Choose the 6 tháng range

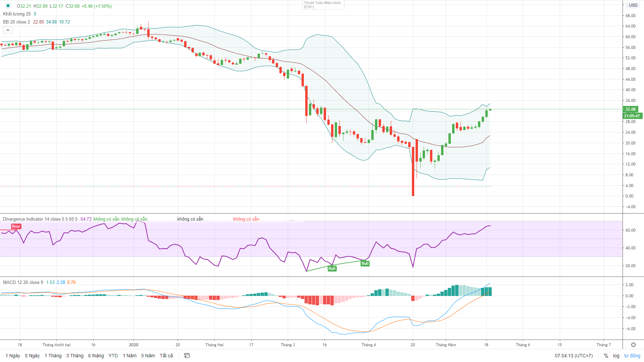[96, 356]
